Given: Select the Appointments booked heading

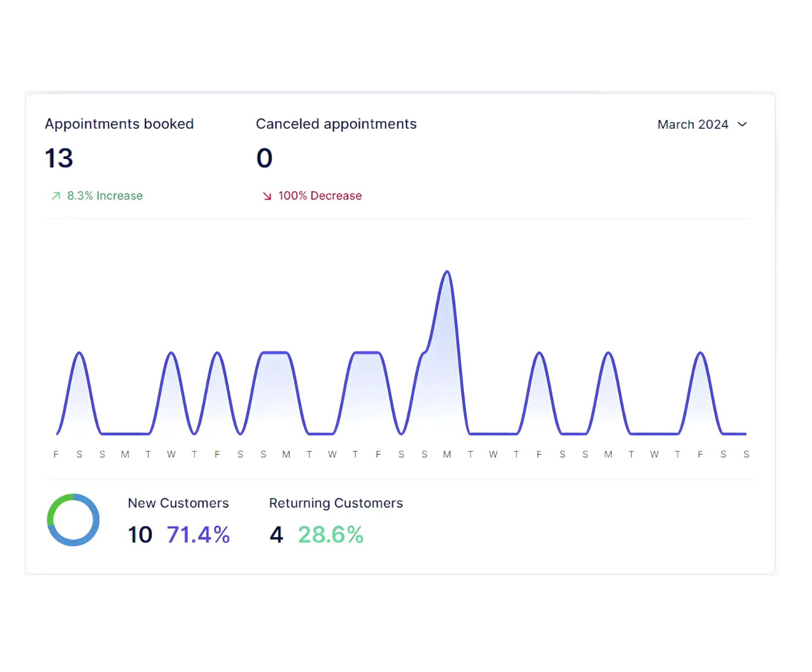Looking at the screenshot, I should point(119,123).
